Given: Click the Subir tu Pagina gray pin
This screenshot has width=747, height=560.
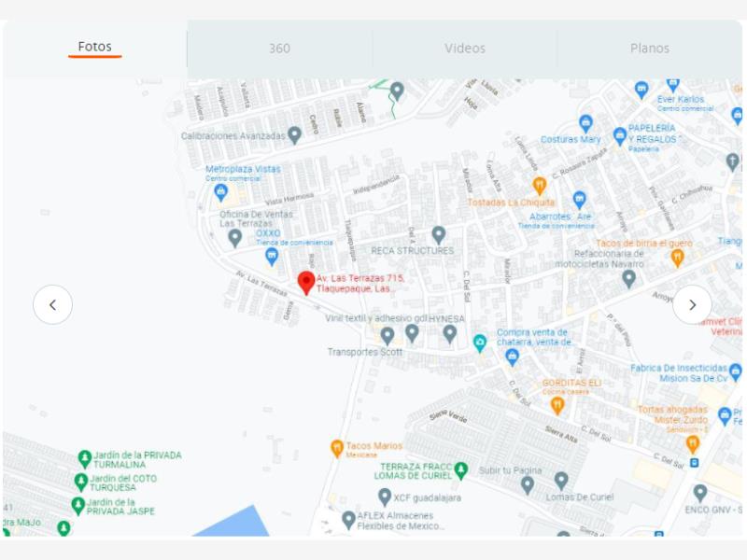Looking at the screenshot, I should coord(527,485).
